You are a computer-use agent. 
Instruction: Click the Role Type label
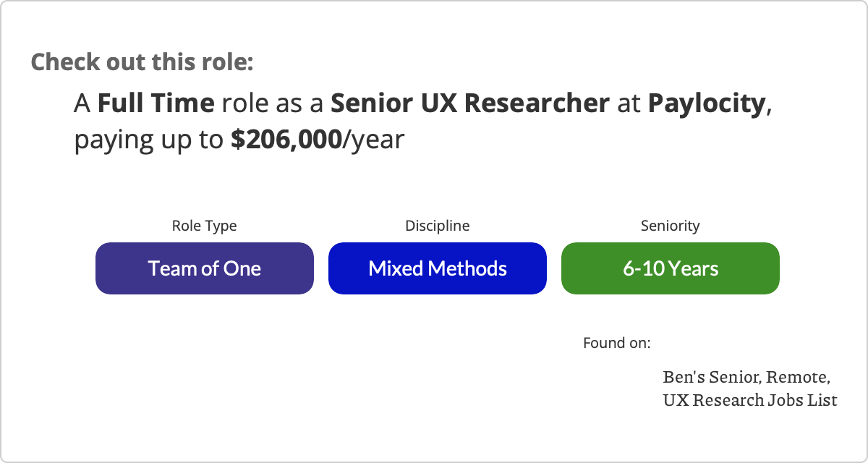(x=204, y=226)
